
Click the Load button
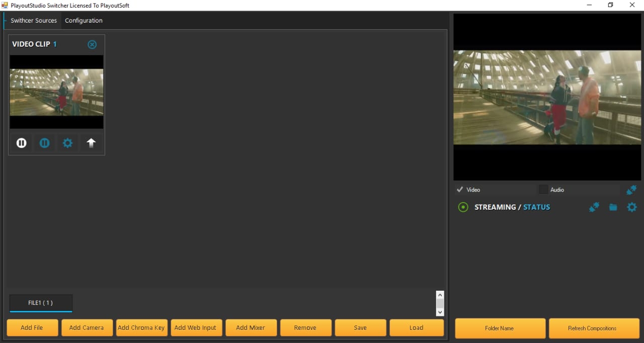coord(417,327)
